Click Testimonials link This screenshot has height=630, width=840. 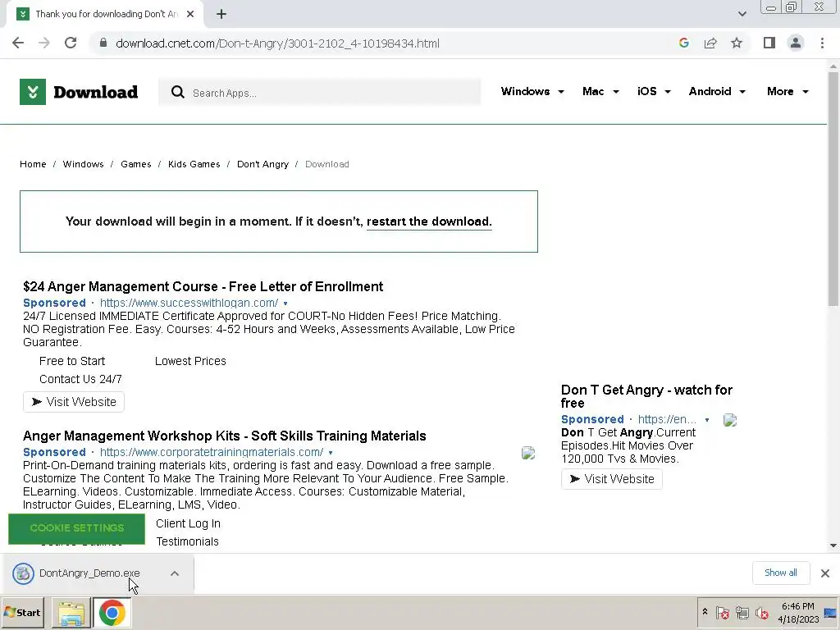(187, 541)
